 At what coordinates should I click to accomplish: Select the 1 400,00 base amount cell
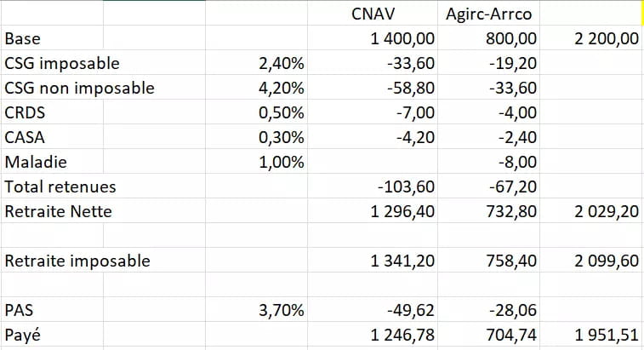click(x=403, y=38)
